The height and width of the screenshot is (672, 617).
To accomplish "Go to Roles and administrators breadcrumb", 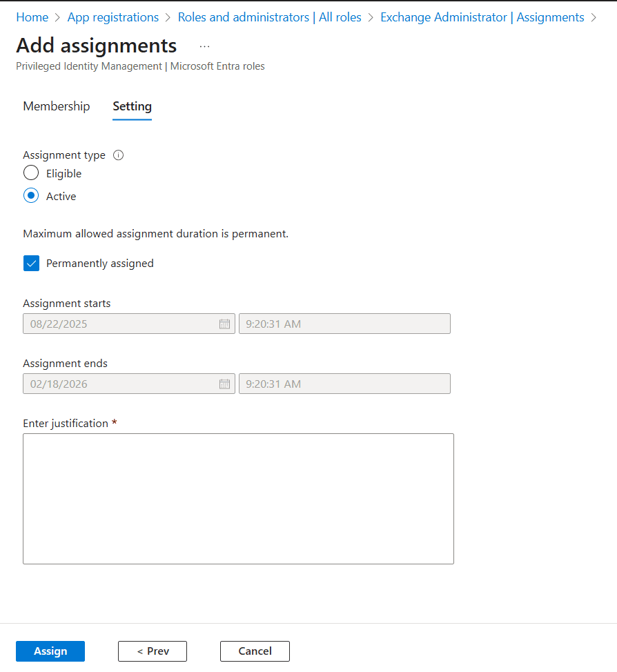I will tap(269, 17).
